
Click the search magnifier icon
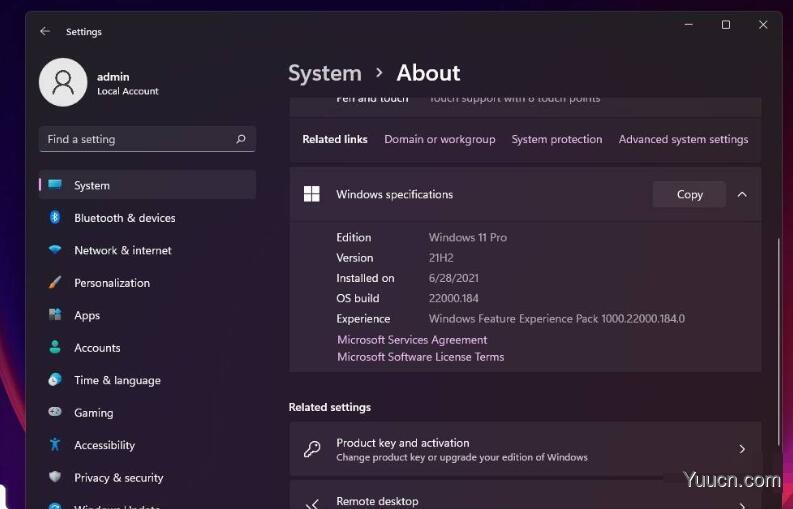tap(241, 139)
